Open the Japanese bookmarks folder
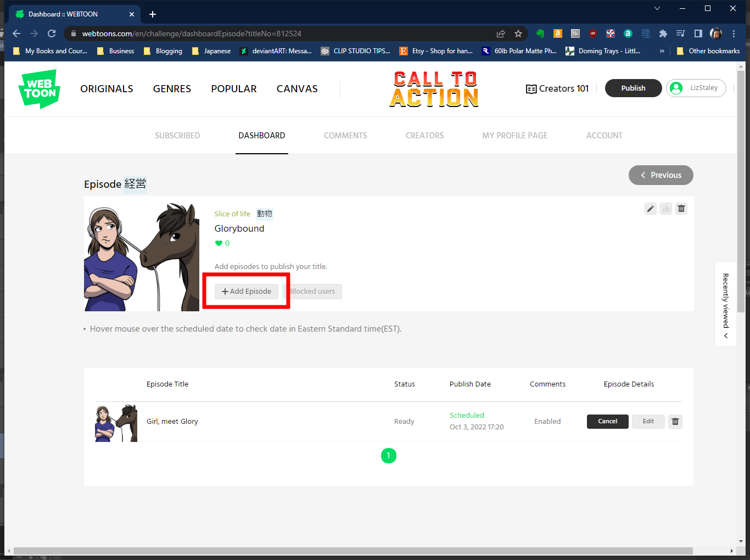750x560 pixels. click(x=211, y=51)
